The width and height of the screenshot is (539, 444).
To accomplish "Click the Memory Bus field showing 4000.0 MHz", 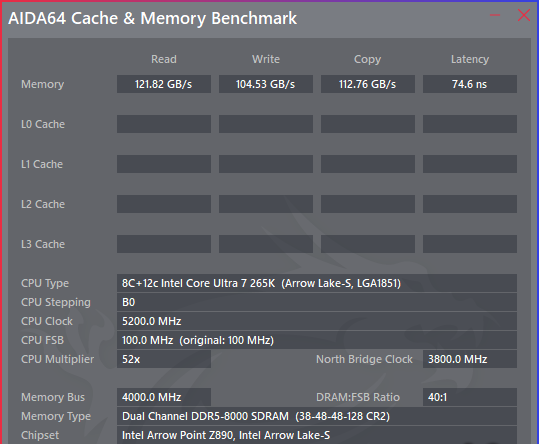I will (x=164, y=397).
